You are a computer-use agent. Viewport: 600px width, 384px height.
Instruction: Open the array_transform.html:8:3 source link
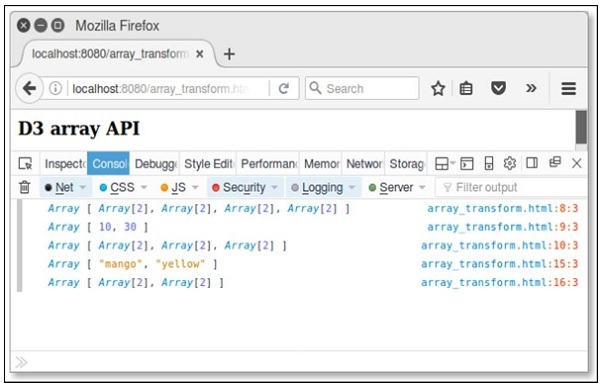click(x=502, y=208)
